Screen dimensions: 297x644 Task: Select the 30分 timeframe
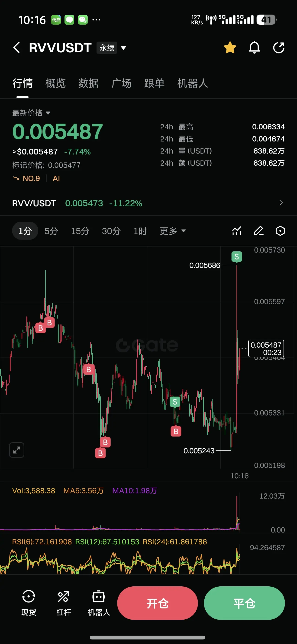111,231
